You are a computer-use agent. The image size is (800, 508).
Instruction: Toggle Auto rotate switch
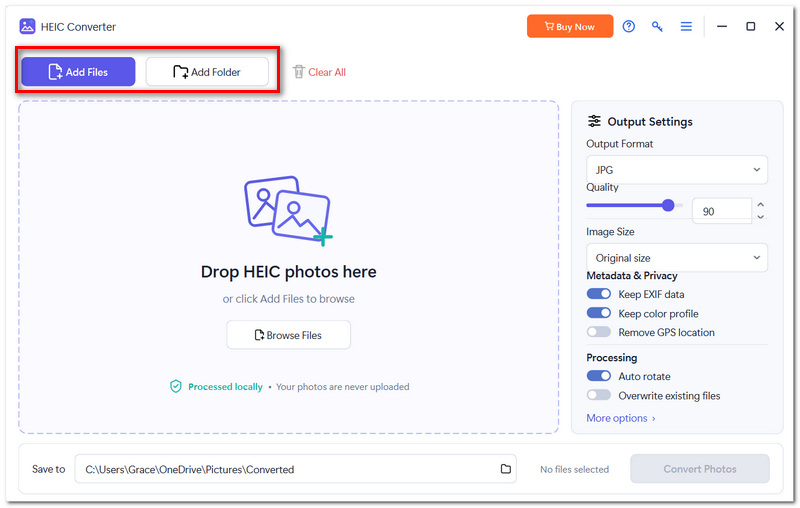[x=598, y=376]
